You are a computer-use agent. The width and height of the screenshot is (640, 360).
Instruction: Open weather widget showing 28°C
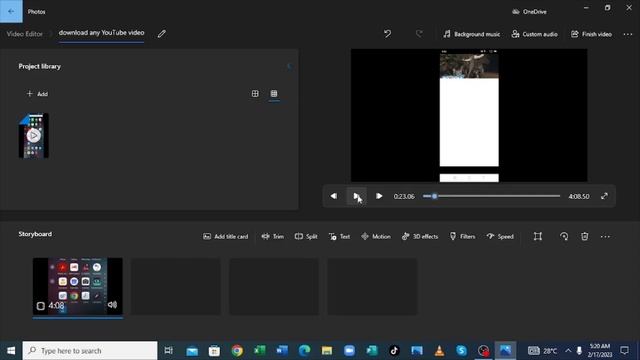[542, 351]
